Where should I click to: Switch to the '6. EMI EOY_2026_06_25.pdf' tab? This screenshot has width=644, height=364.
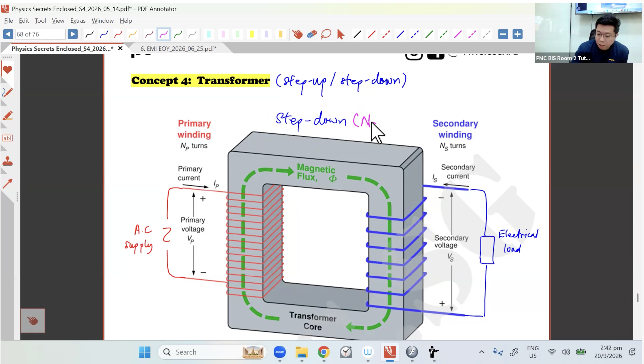pos(178,49)
